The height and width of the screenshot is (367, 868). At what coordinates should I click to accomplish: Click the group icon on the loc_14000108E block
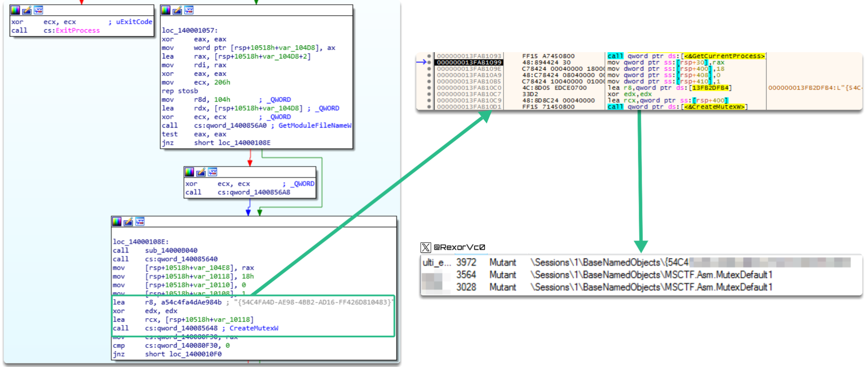[x=140, y=221]
